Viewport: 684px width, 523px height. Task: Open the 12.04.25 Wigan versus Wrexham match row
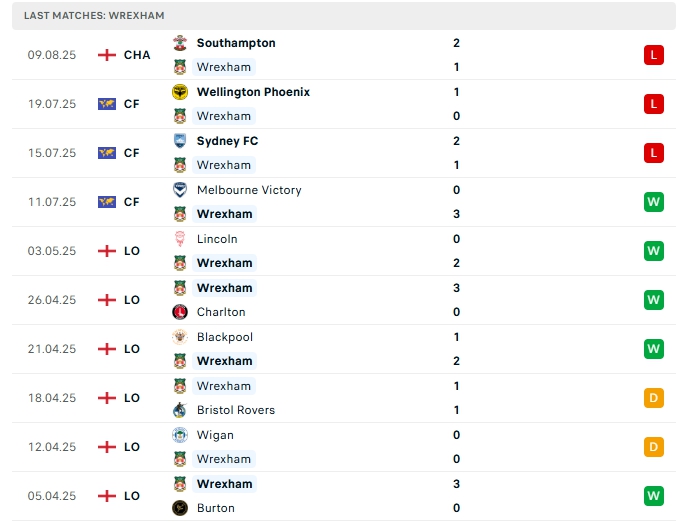(340, 447)
